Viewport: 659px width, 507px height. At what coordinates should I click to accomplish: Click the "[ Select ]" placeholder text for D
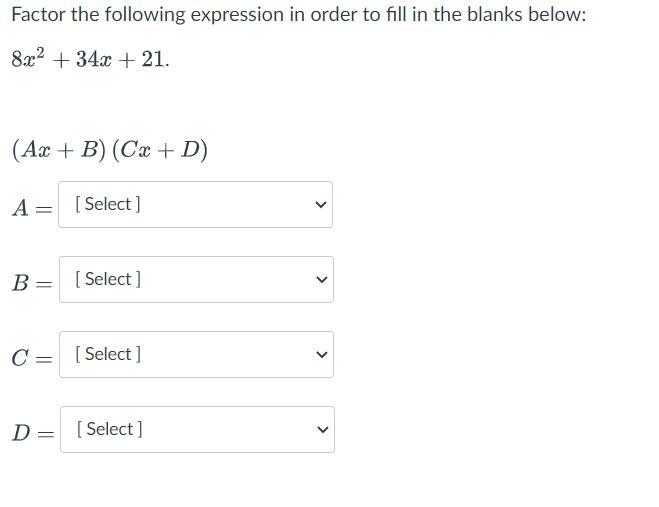pos(109,429)
